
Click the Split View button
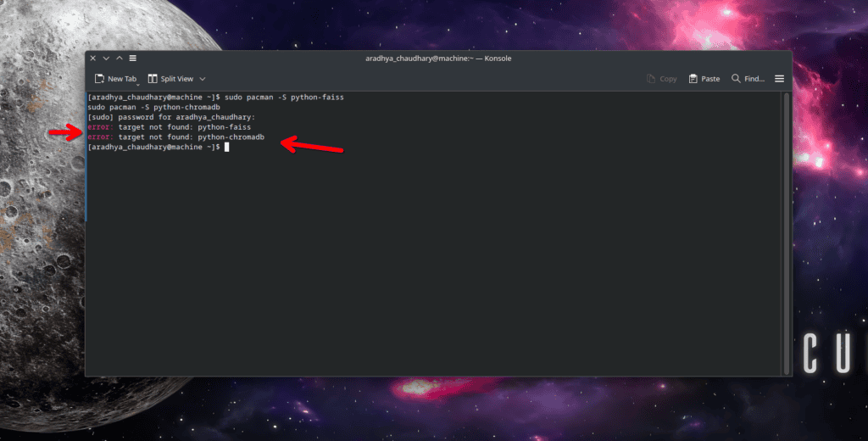(170, 79)
